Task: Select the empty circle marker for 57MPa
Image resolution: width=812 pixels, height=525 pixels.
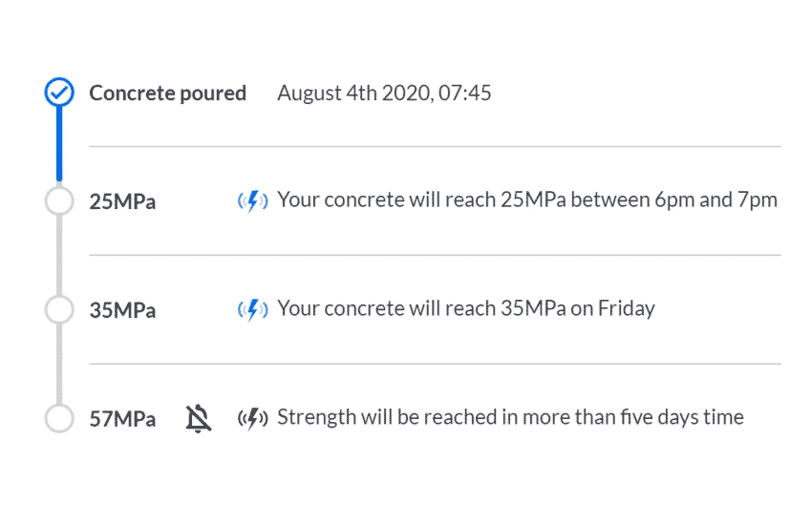Action: pos(59,418)
